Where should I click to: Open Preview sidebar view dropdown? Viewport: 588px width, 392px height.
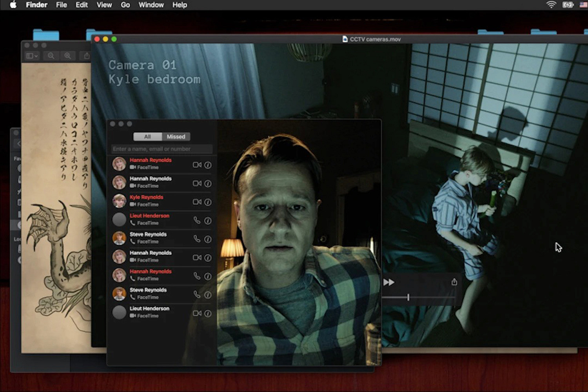tap(32, 56)
